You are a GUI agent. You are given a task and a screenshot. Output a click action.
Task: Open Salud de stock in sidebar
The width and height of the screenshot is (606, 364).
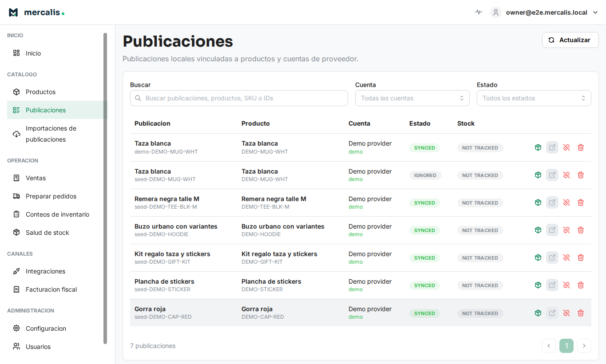pos(57,233)
